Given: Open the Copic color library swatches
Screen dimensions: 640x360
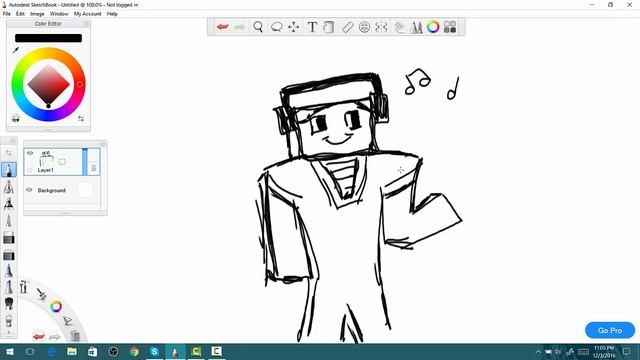Looking at the screenshot, I should click(450, 27).
